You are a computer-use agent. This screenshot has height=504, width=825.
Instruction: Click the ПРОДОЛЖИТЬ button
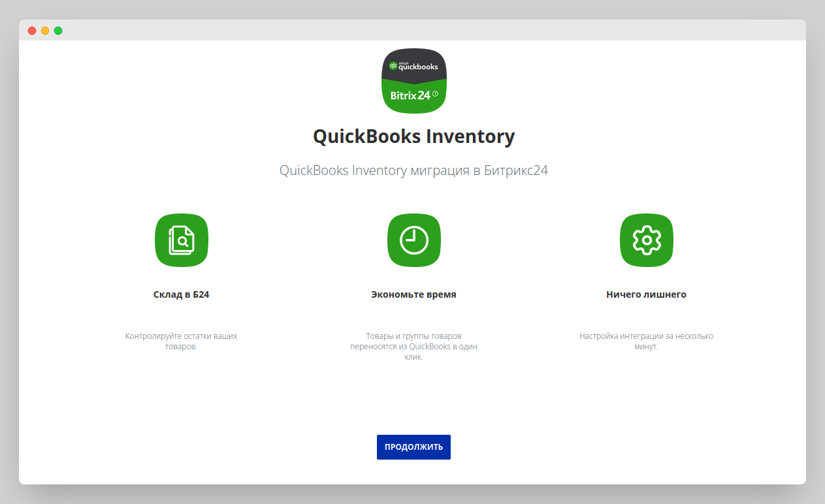413,447
